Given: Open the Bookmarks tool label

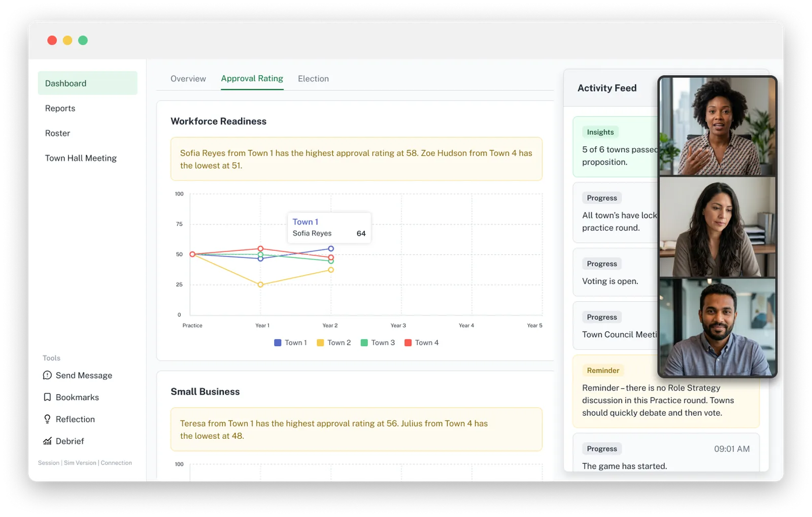Looking at the screenshot, I should coord(77,397).
